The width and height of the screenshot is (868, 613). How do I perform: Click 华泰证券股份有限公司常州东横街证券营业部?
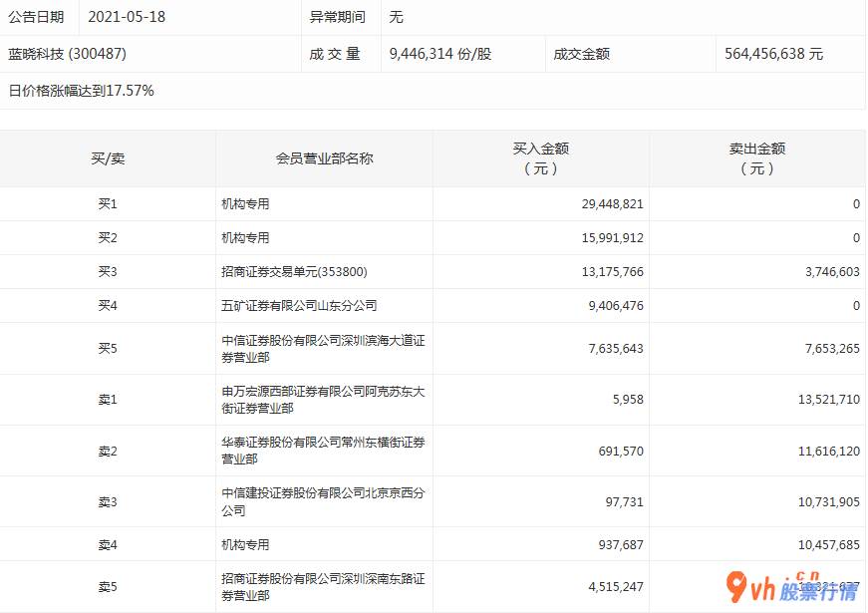(x=323, y=451)
